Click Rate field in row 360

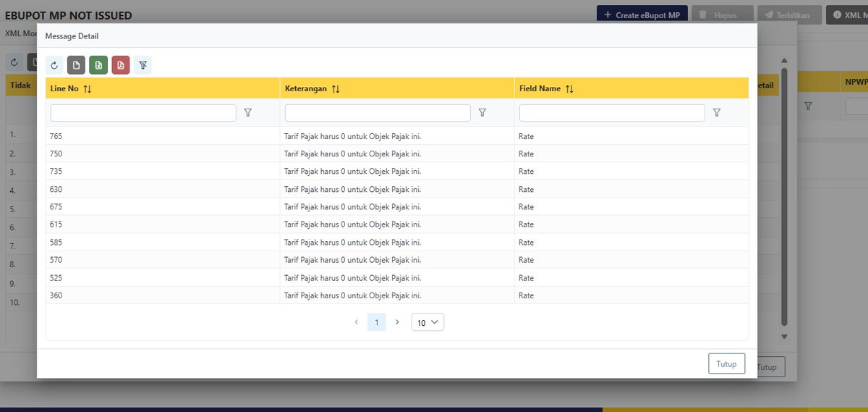coord(526,295)
